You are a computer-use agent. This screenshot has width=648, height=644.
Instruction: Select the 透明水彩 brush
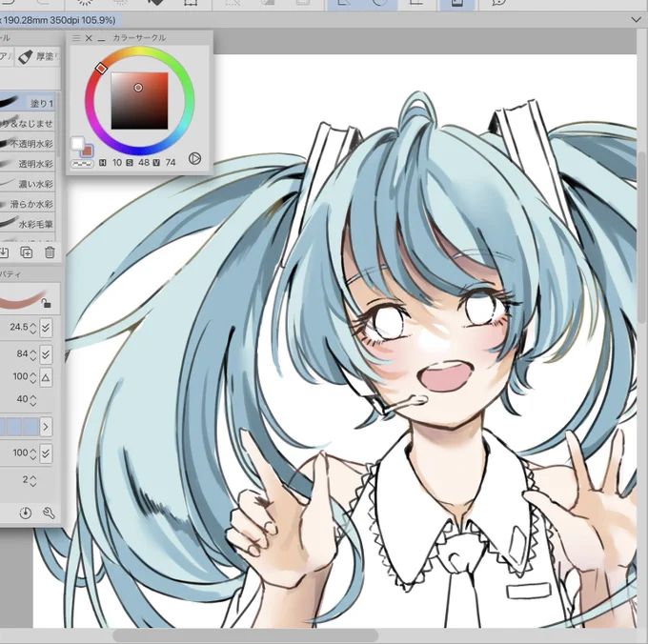28,164
